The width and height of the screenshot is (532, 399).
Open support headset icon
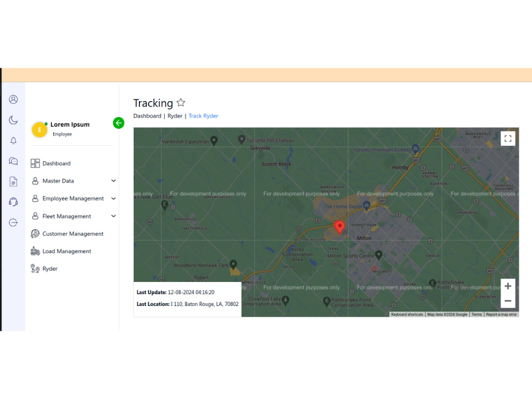pos(13,202)
